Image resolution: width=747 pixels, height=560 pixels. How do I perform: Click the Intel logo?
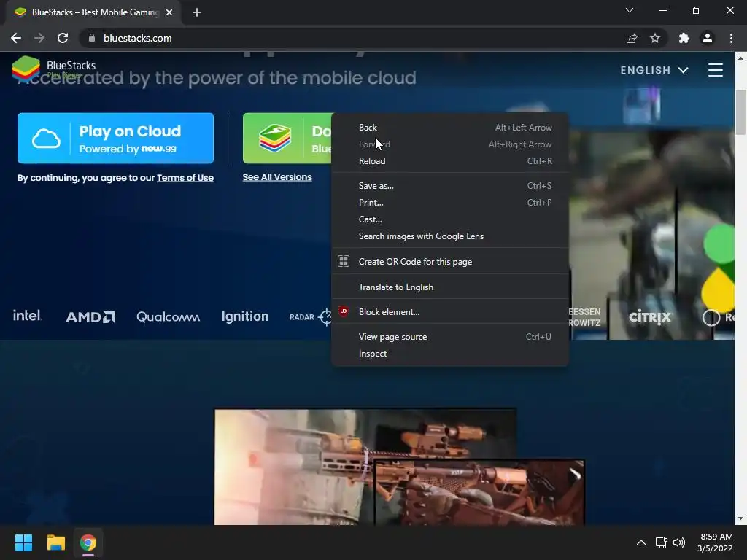(x=27, y=316)
